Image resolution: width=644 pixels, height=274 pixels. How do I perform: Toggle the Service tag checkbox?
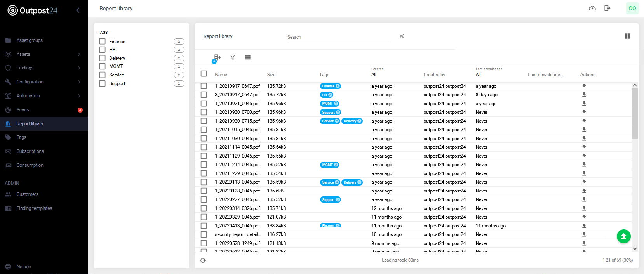(x=103, y=75)
